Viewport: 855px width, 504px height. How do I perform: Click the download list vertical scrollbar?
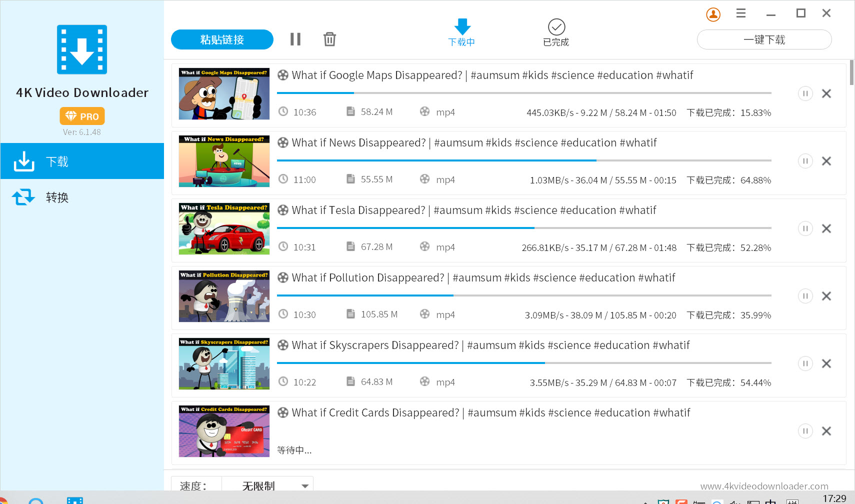(851, 72)
